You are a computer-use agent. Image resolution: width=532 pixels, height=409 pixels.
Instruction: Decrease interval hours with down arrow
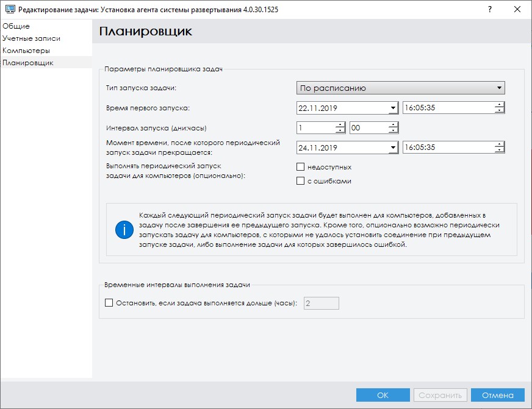pos(394,130)
